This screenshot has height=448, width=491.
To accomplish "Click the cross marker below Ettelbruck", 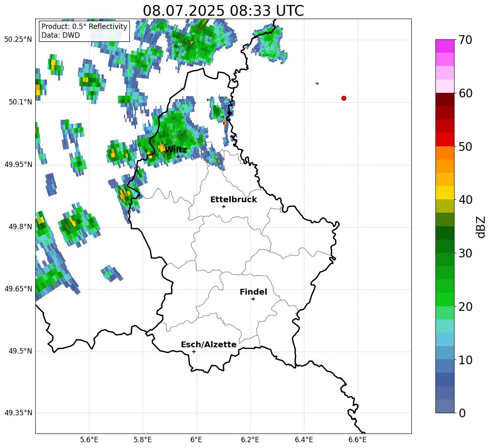I will tap(224, 206).
